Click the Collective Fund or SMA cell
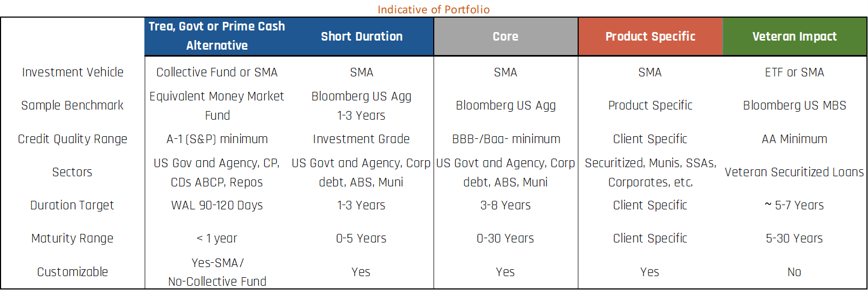Image resolution: width=868 pixels, height=290 pixels. pos(217,72)
